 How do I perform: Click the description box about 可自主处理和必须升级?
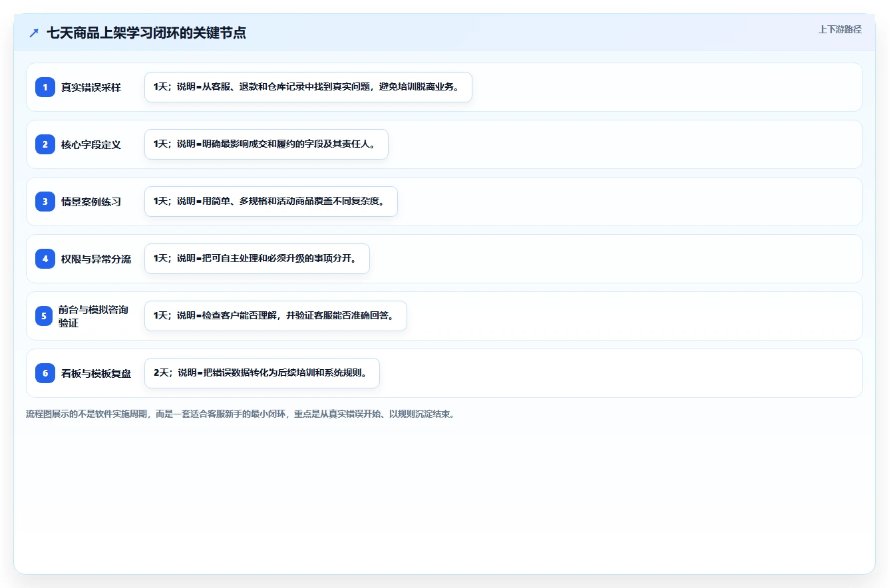click(257, 259)
